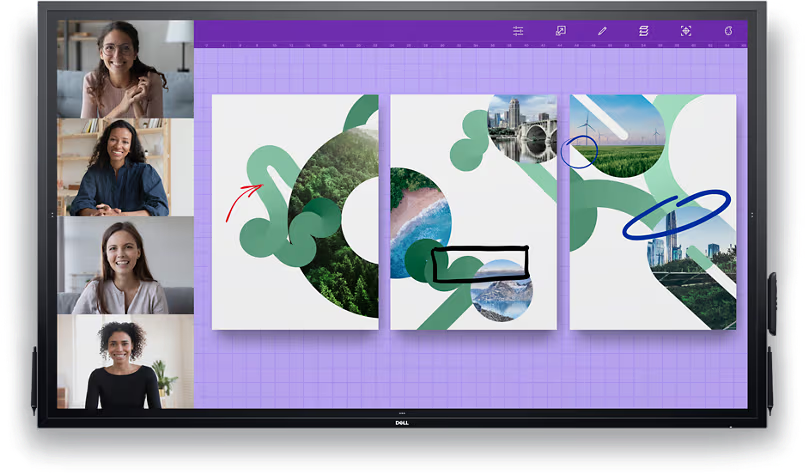Click the thick blue ellipse annotation on third artboard
The height and width of the screenshot is (476, 805).
[x=676, y=214]
